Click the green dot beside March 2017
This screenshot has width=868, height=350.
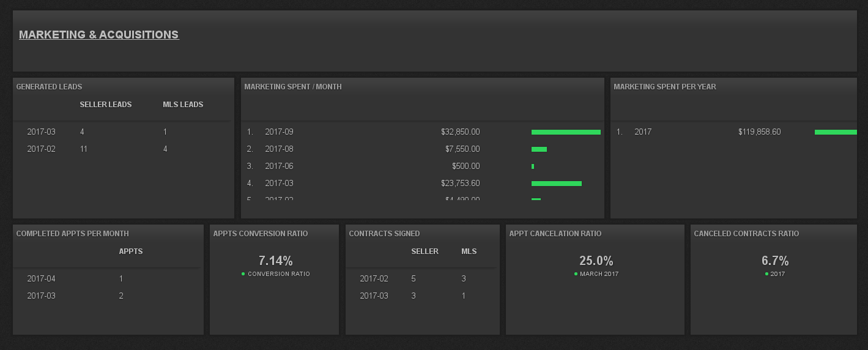[576, 274]
